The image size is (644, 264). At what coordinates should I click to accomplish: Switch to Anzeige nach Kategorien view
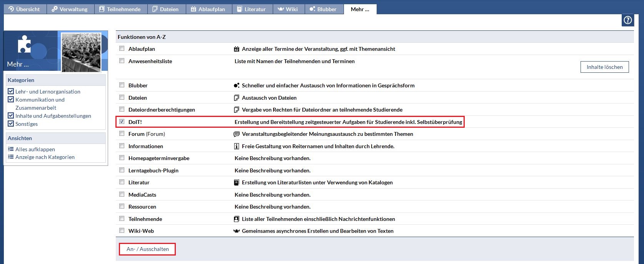tap(45, 157)
